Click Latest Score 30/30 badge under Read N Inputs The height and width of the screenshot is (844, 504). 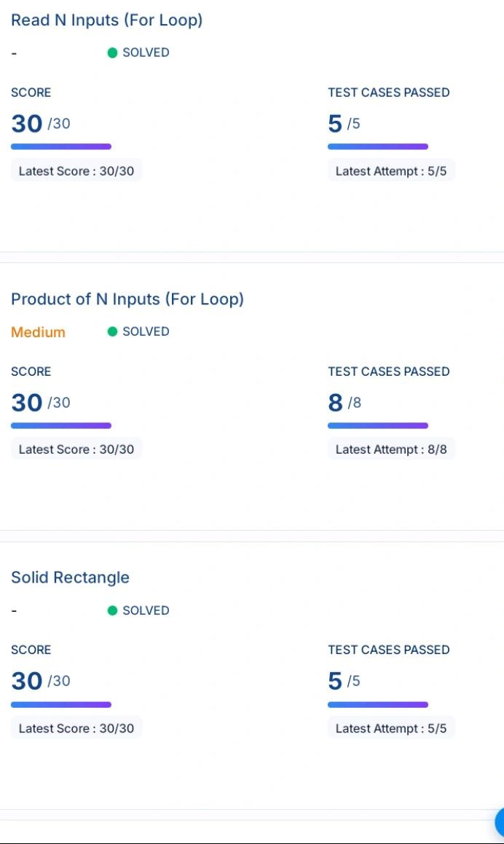pos(76,171)
